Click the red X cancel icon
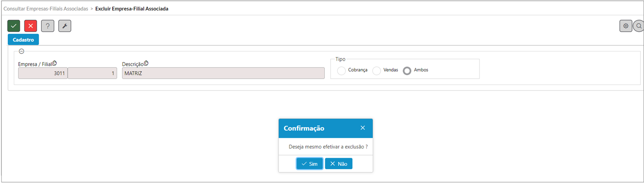 click(x=31, y=26)
